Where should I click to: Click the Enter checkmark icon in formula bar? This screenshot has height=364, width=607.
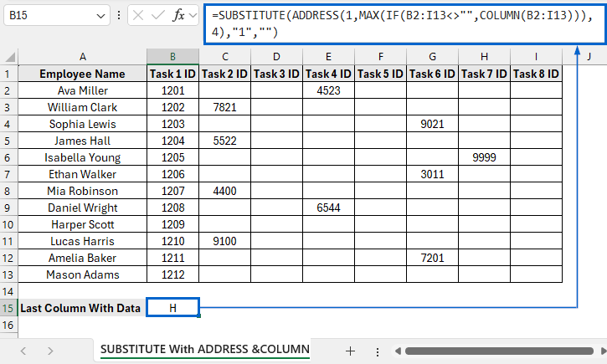(x=158, y=16)
